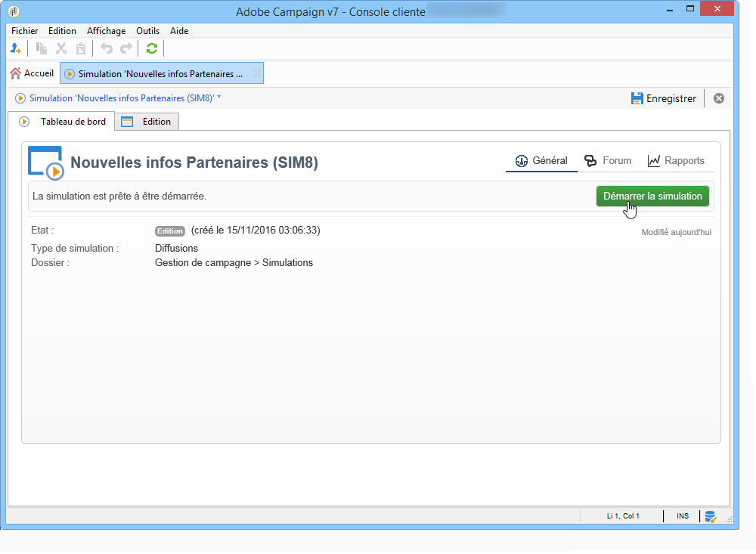Image resolution: width=756 pixels, height=554 pixels.
Task: Close the Adobe Campaign window with red X
Action: pos(717,8)
